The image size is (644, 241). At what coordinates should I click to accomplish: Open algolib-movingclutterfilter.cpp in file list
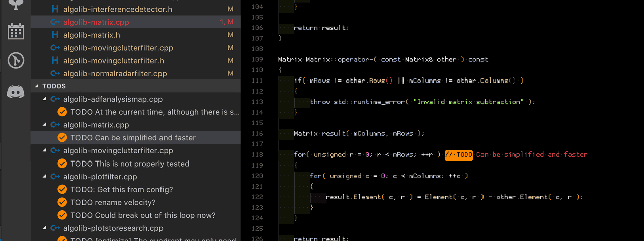[x=118, y=48]
